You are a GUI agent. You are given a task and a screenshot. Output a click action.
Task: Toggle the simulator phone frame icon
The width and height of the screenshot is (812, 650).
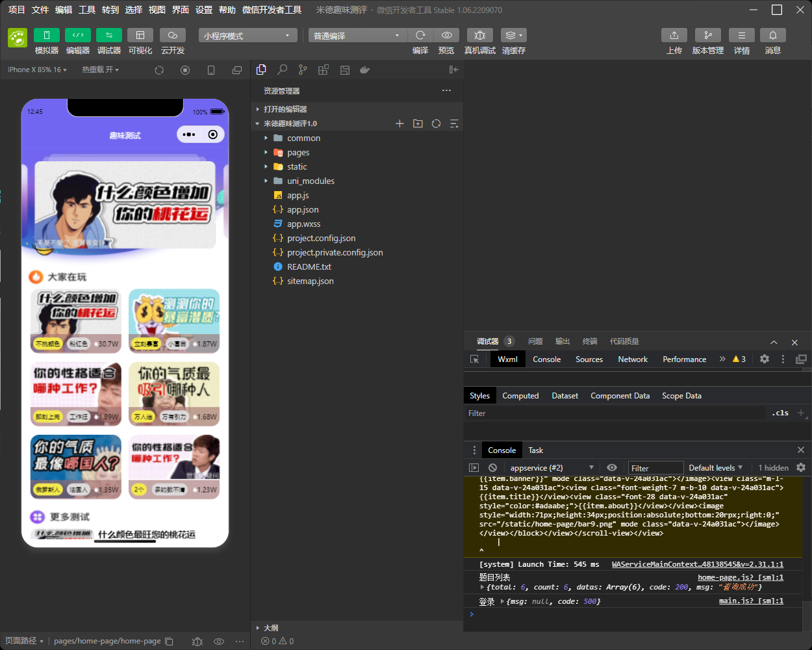(x=211, y=70)
